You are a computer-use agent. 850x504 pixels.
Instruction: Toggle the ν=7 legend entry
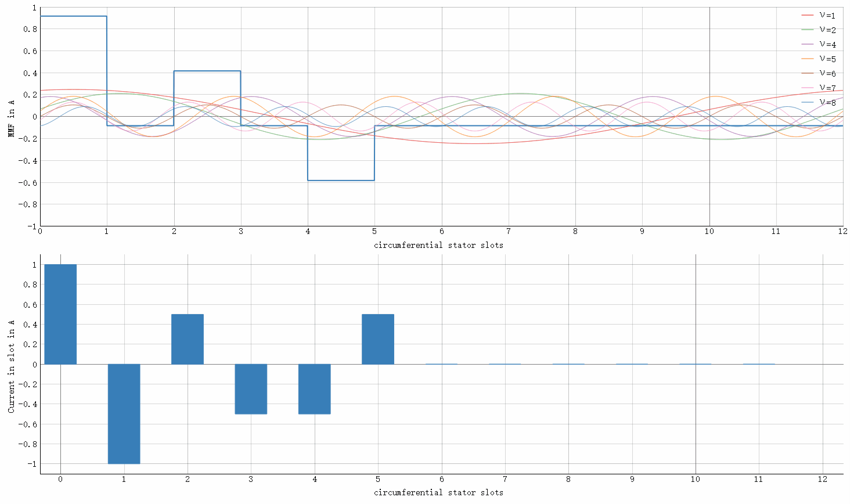819,88
